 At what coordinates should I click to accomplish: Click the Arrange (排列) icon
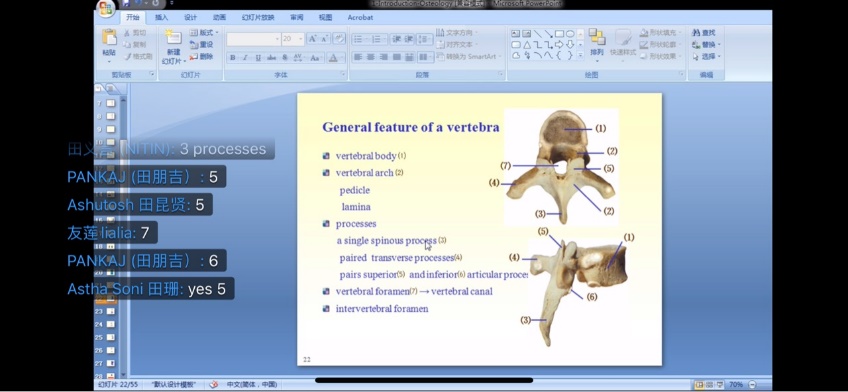(x=597, y=37)
